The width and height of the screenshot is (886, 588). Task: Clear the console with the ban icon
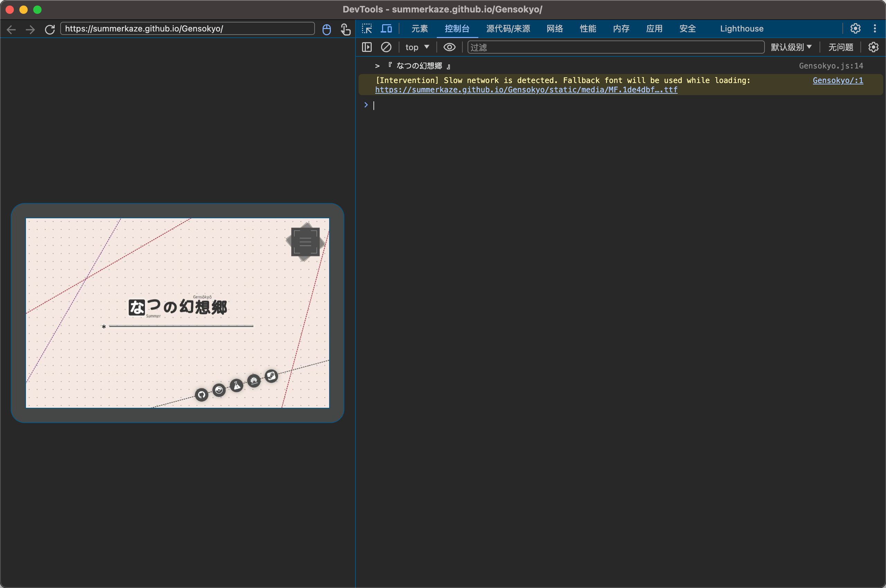click(386, 47)
